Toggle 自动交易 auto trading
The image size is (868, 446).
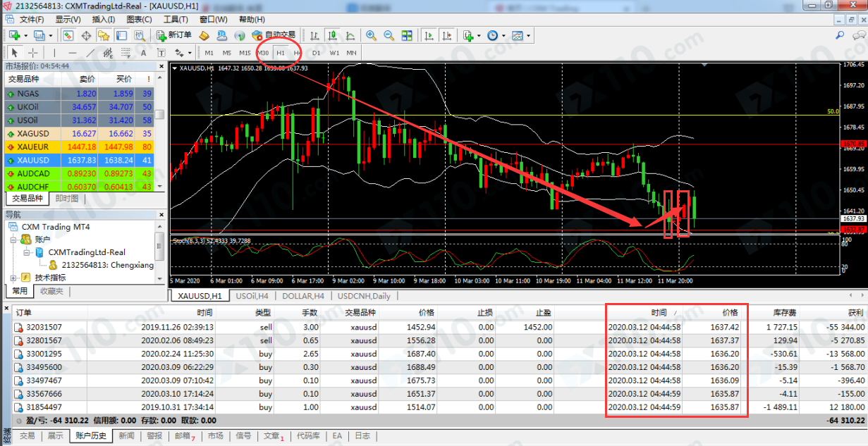coord(273,35)
